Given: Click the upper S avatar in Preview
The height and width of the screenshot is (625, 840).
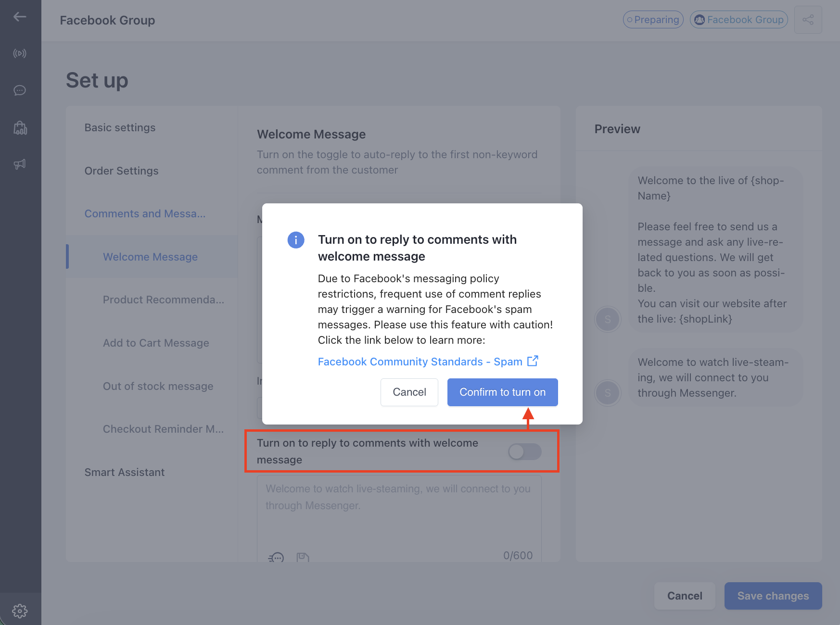Looking at the screenshot, I should click(x=608, y=319).
